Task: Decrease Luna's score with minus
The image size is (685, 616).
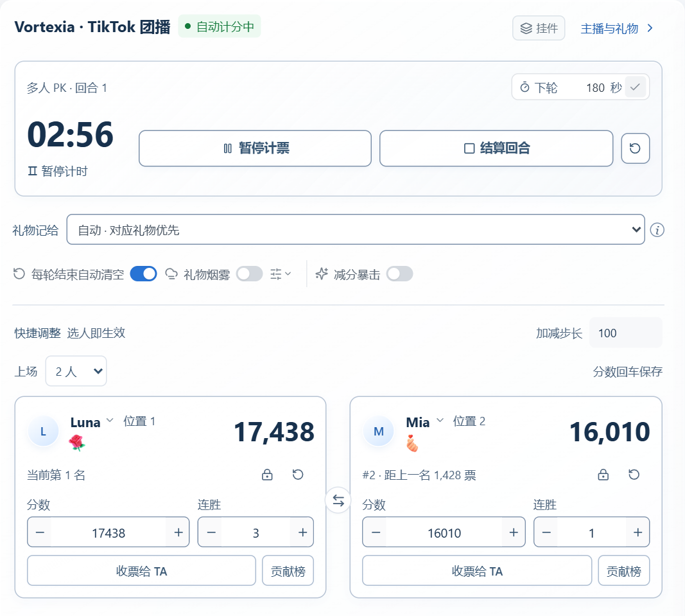Action: coord(40,532)
